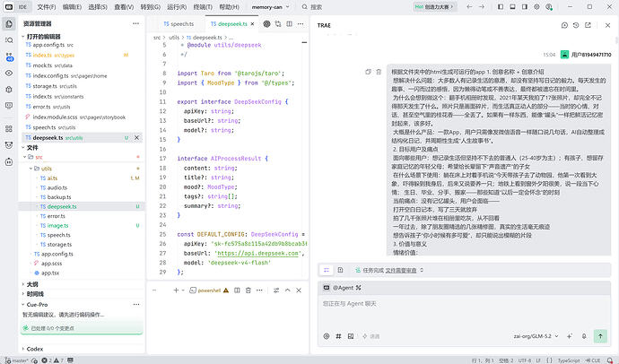The width and height of the screenshot is (619, 364).
Task: Kill terminal with the trash icon
Action: (248, 290)
